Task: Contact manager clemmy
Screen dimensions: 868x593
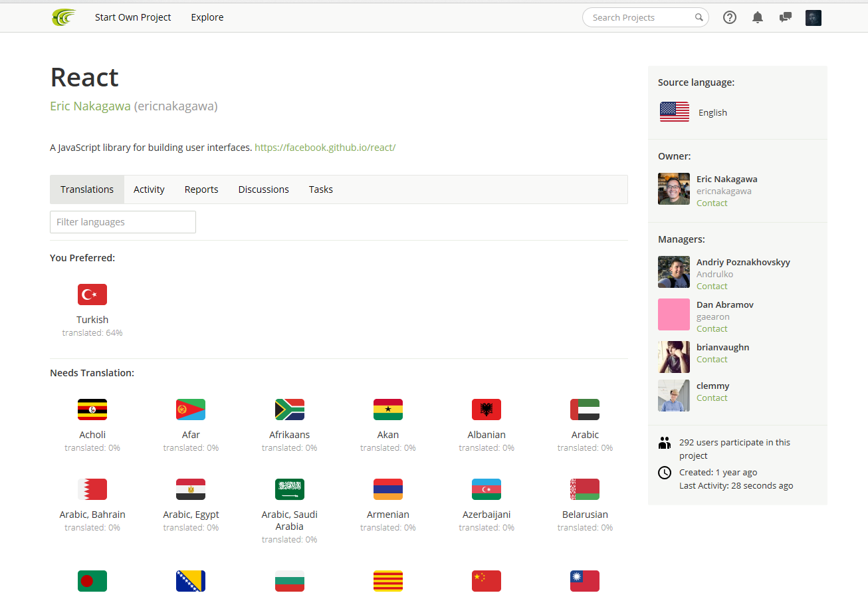Action: 712,398
